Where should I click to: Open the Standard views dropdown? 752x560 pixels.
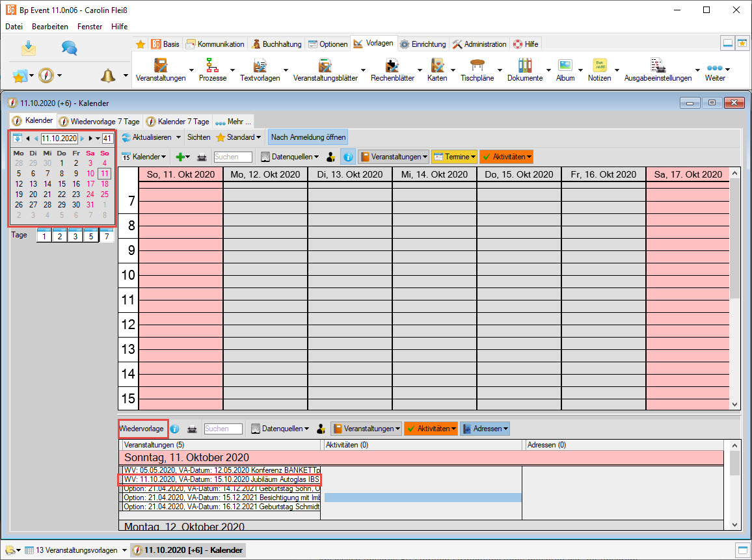click(x=239, y=137)
